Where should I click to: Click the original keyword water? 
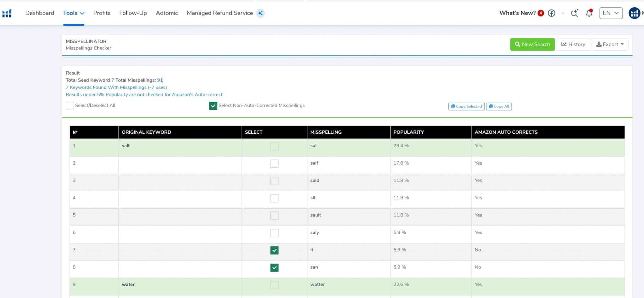pos(128,284)
